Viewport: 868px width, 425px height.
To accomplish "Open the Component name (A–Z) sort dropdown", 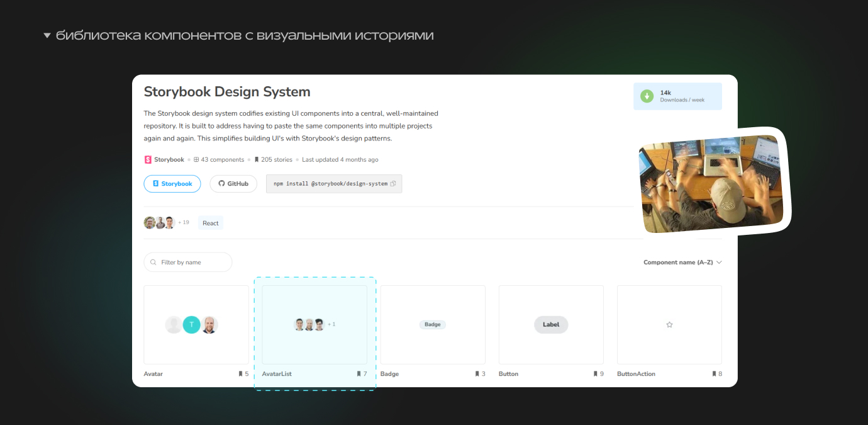I will 682,262.
